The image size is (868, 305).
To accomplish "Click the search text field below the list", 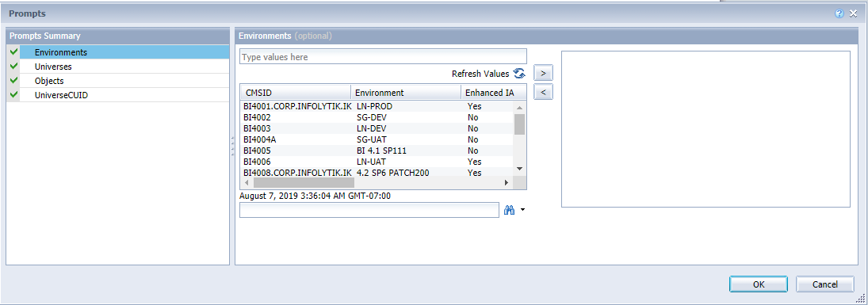I will [x=369, y=210].
